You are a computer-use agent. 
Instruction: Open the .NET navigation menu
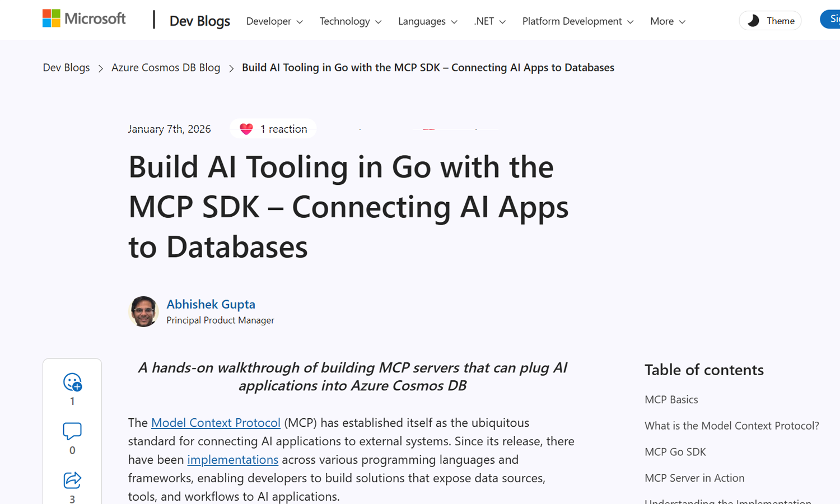click(x=489, y=21)
